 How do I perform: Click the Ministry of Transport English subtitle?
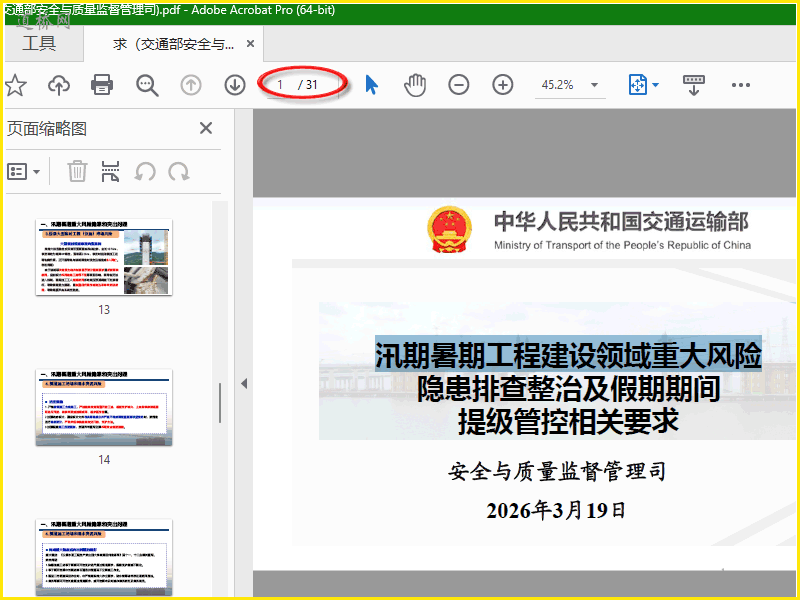click(x=622, y=245)
